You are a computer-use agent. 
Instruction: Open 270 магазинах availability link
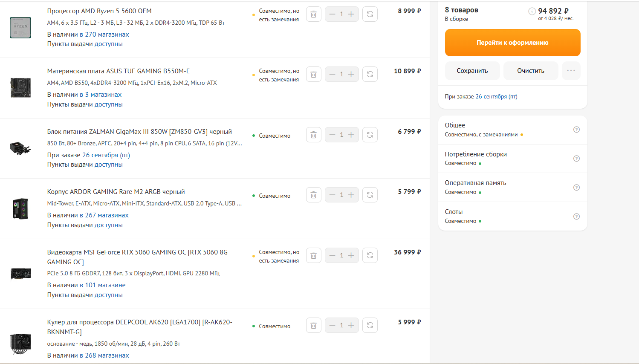(x=104, y=35)
